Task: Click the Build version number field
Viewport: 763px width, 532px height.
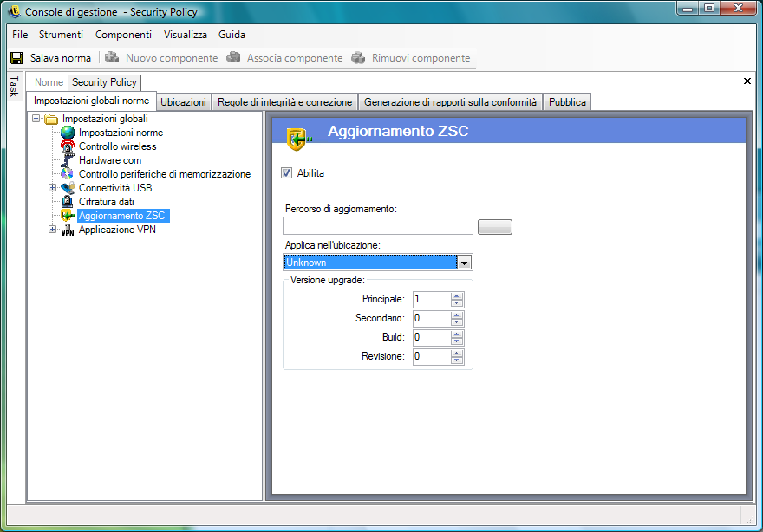Action: point(432,338)
